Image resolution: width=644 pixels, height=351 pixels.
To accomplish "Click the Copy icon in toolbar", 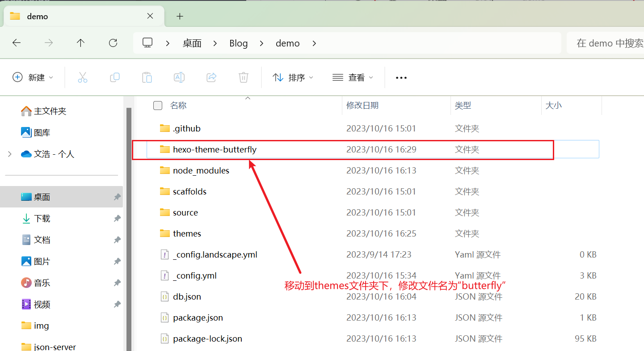I will 115,77.
